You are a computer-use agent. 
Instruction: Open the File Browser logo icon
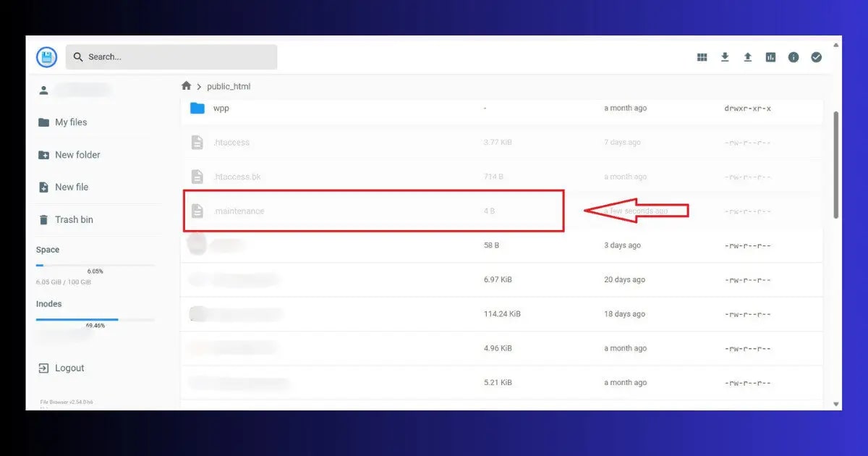point(46,56)
